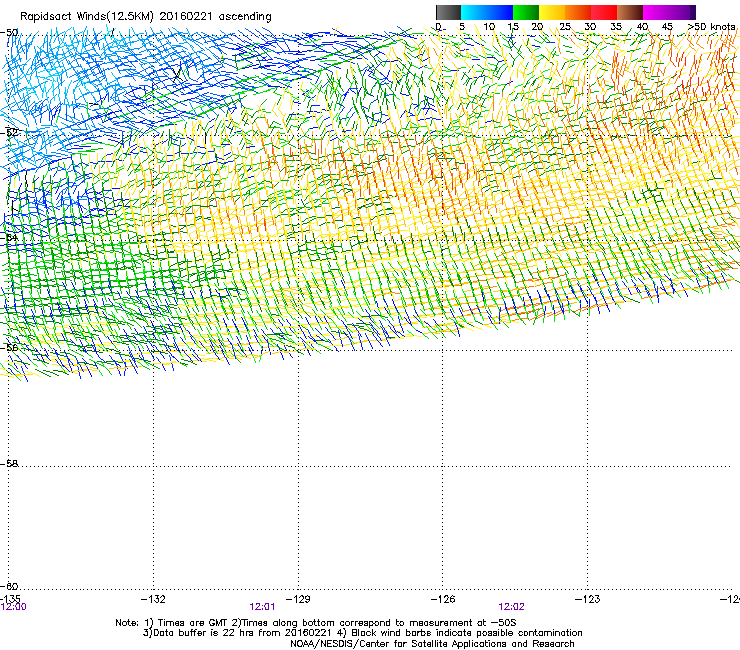The width and height of the screenshot is (740, 650).
Task: Click the orange 25-30 knots legend swatch
Action: pyautogui.click(x=578, y=12)
